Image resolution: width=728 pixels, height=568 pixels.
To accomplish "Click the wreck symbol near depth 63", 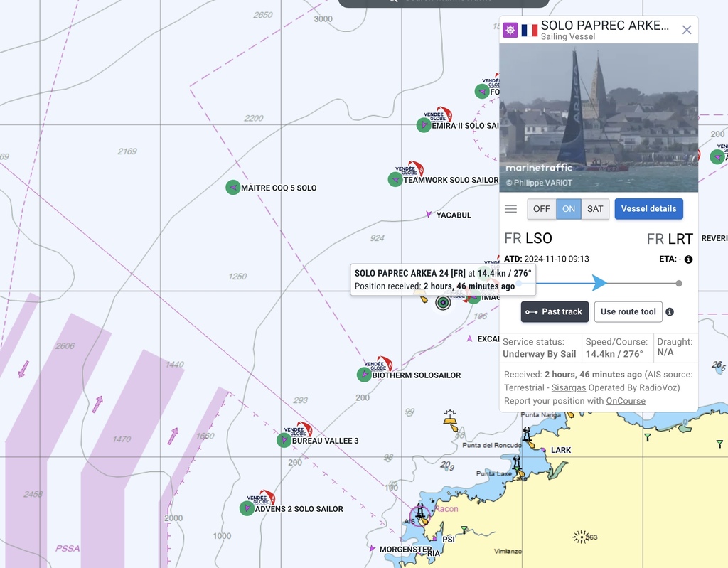I will [x=581, y=537].
